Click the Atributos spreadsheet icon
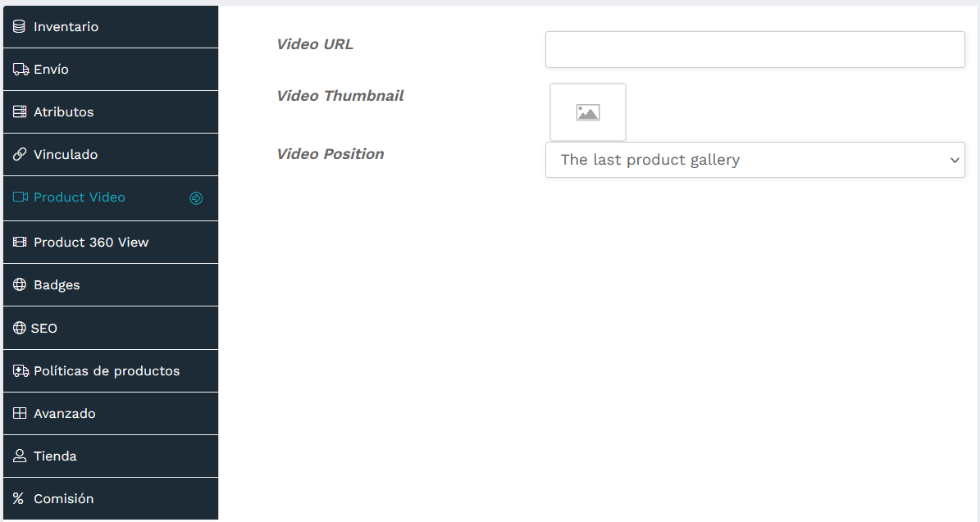This screenshot has width=980, height=522. 18,111
